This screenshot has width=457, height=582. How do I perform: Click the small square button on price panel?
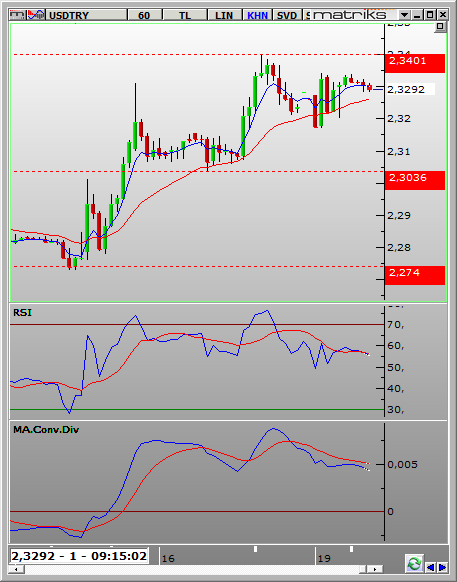click(x=440, y=27)
